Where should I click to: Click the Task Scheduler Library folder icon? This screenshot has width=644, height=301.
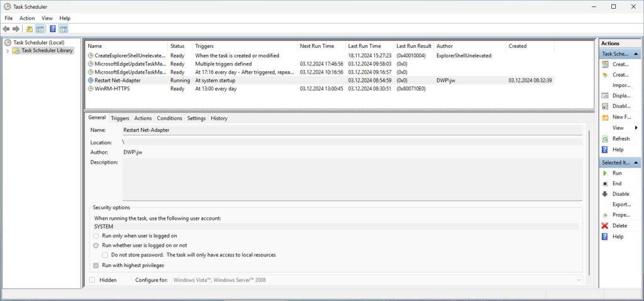pyautogui.click(x=16, y=50)
